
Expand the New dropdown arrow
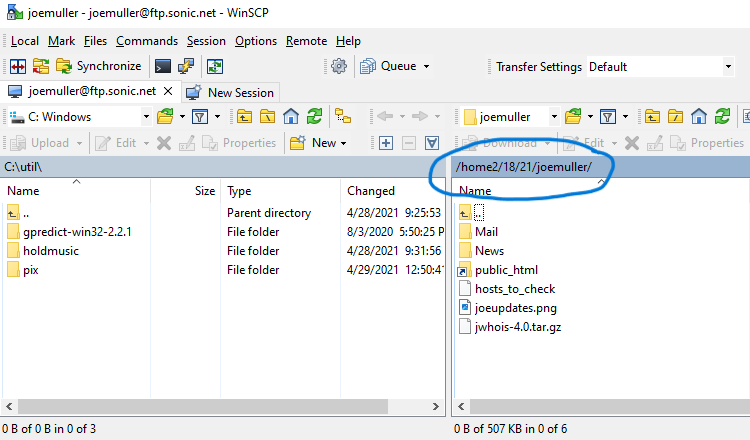click(x=343, y=143)
